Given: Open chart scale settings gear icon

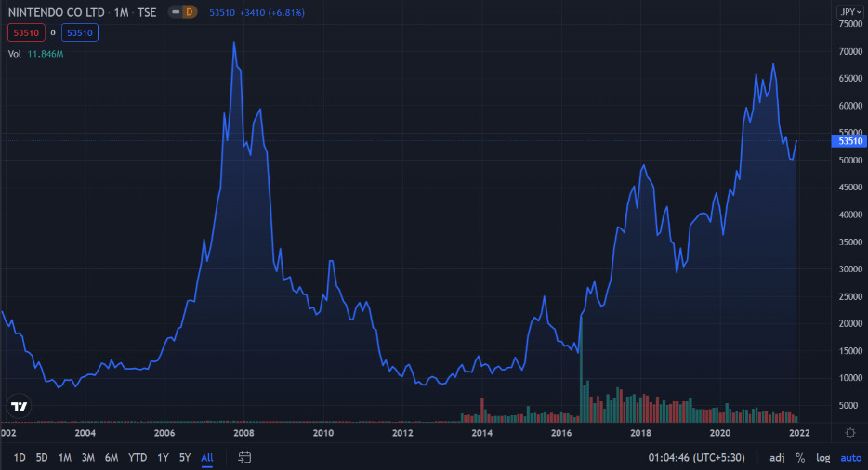Looking at the screenshot, I should [x=850, y=433].
